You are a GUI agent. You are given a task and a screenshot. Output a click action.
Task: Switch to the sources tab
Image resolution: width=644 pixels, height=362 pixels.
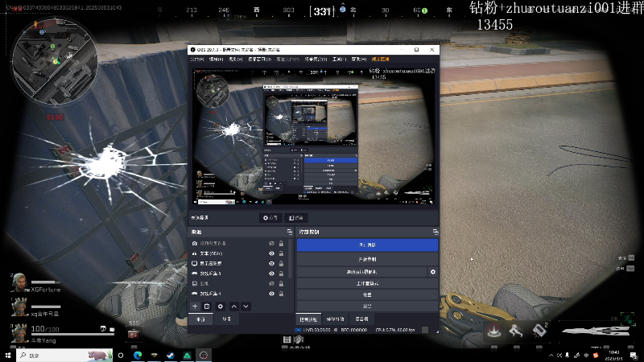[x=200, y=319]
